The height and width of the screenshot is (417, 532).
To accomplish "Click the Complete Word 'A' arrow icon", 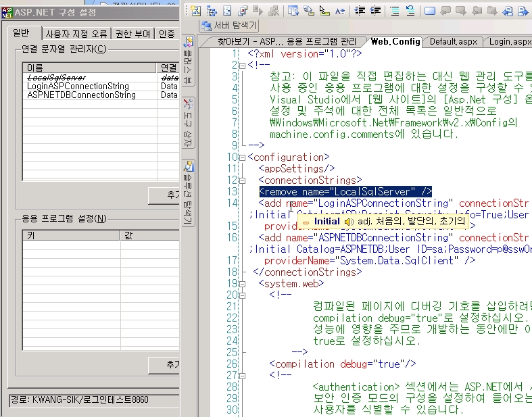I will pos(339,11).
